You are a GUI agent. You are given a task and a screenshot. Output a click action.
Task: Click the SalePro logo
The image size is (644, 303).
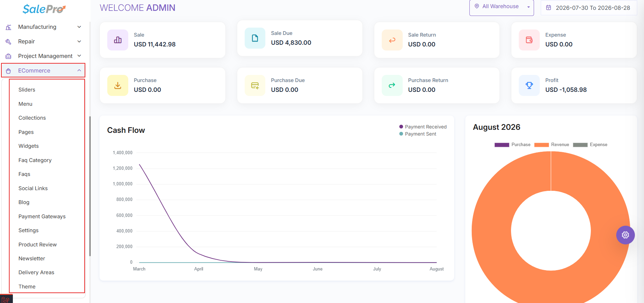tap(44, 9)
